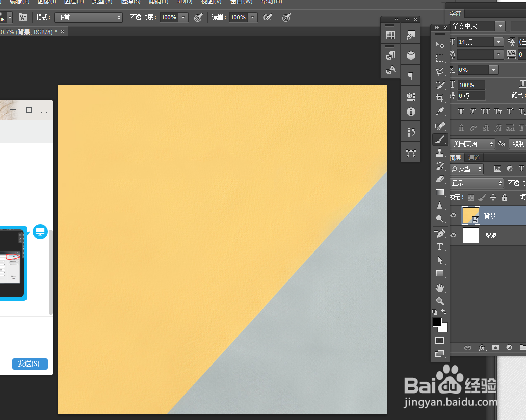The height and width of the screenshot is (420, 526).
Task: Open the opacity slider dropdown arrow
Action: coord(183,17)
